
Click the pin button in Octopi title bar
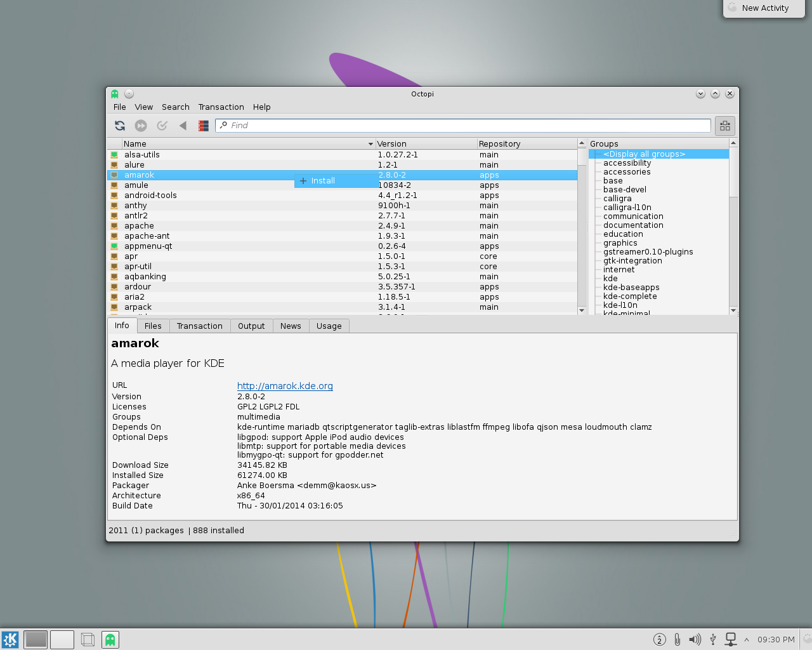[129, 94]
